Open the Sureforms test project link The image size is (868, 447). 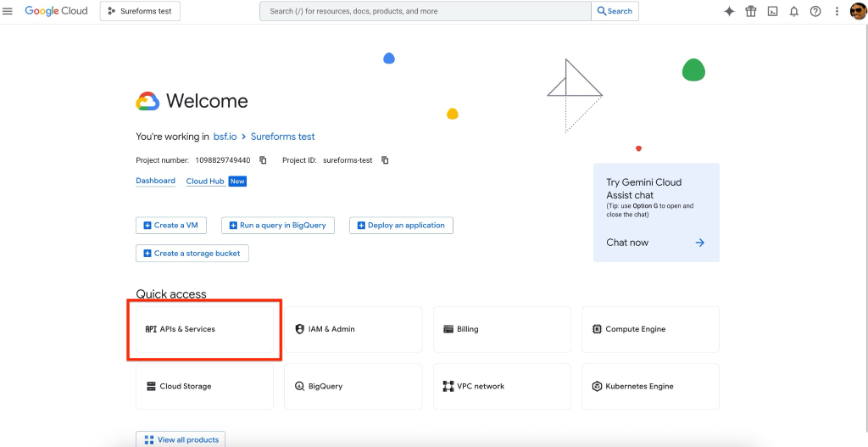tap(282, 137)
